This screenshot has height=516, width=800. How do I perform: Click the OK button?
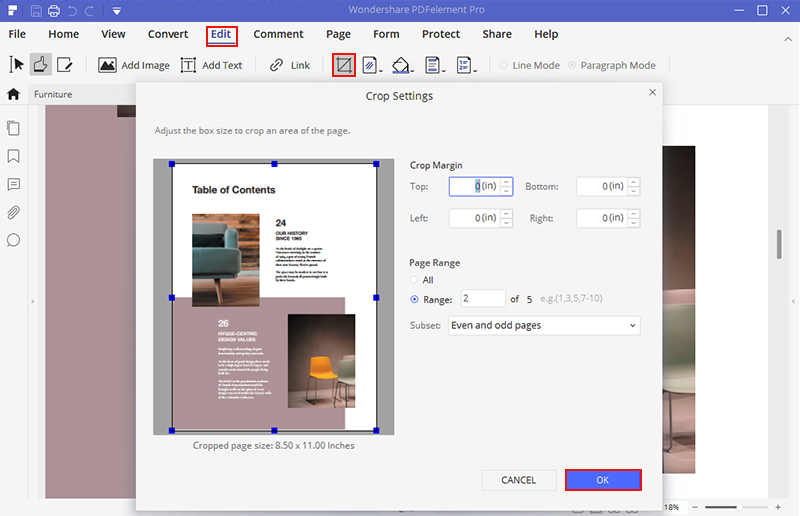[x=603, y=480]
